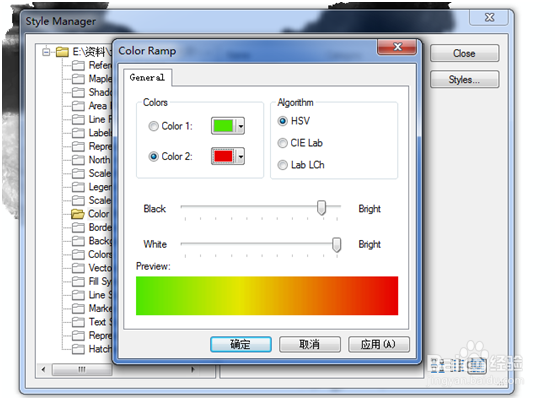Choose the CIE Lab algorithm option

pyautogui.click(x=282, y=143)
